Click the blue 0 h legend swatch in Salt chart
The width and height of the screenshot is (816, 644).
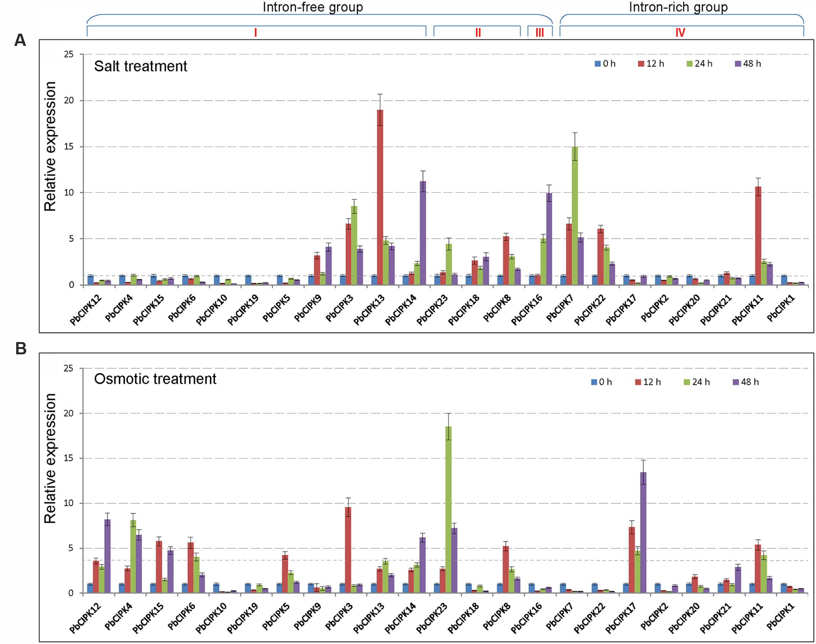pos(598,64)
